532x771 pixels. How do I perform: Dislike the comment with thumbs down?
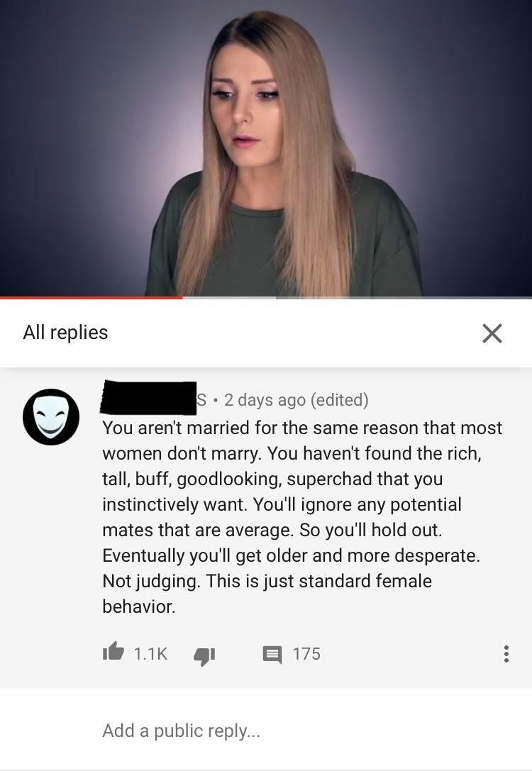(x=204, y=655)
